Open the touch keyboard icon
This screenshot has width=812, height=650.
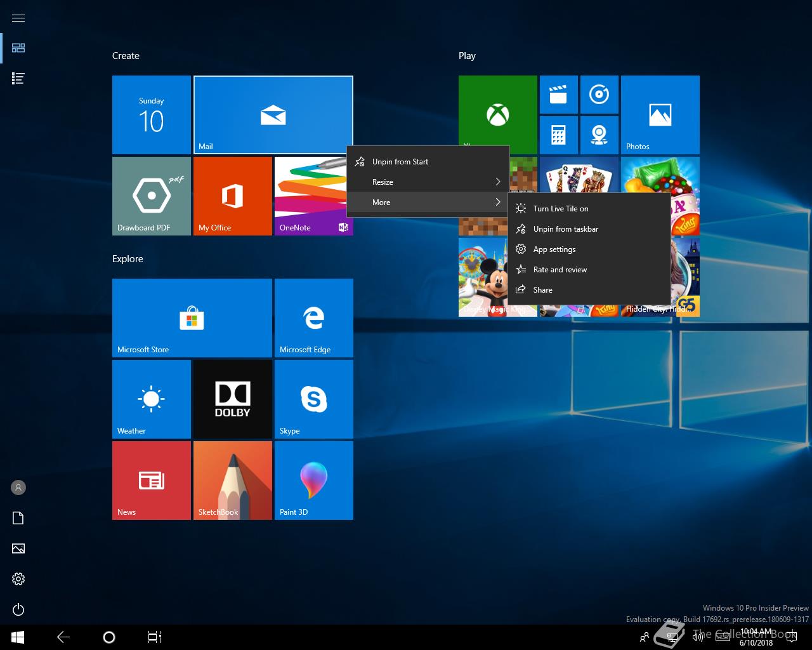click(723, 637)
